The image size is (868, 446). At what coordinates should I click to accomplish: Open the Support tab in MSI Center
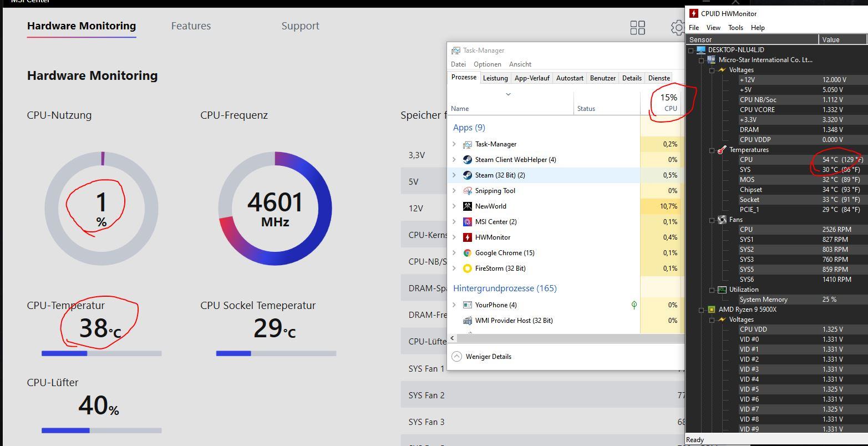point(300,26)
